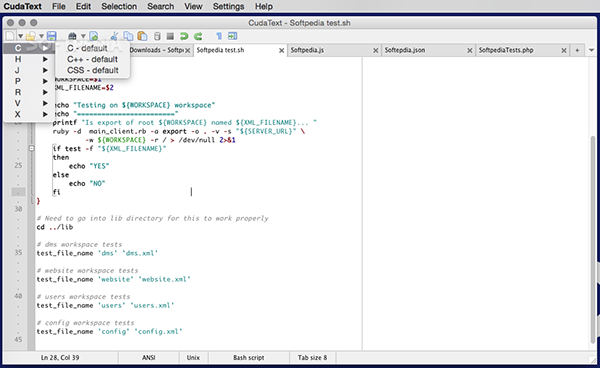
Task: Open the View menu
Action: coord(193,7)
